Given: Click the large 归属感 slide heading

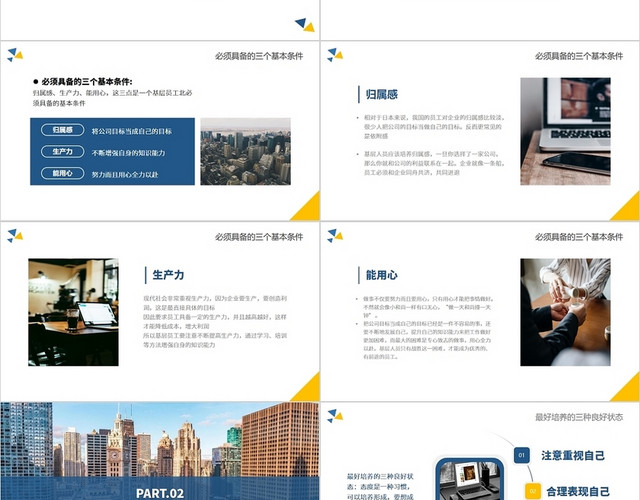Looking at the screenshot, I should point(382,95).
